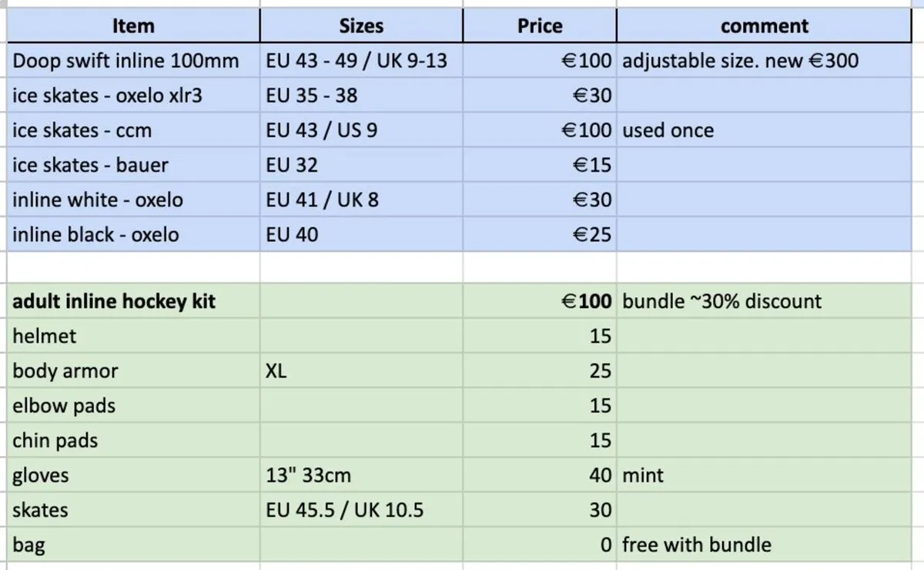Select the free with bundle cell

pyautogui.click(x=764, y=545)
